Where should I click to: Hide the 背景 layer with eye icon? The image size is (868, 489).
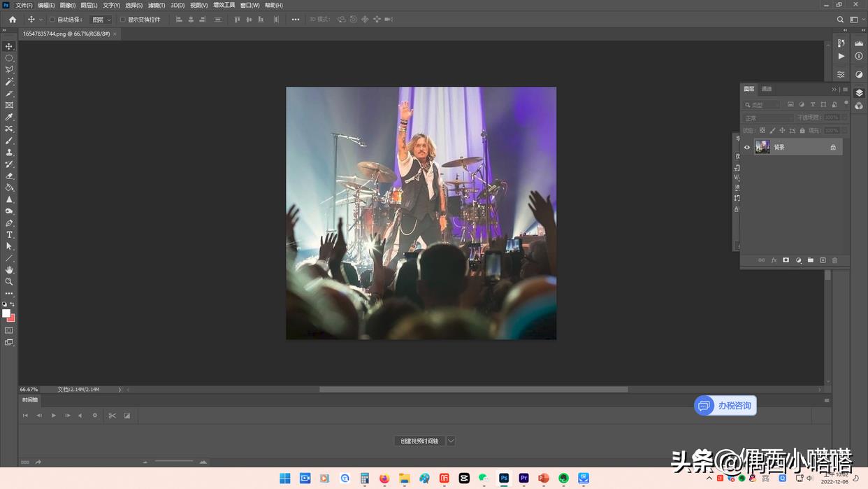pyautogui.click(x=747, y=148)
